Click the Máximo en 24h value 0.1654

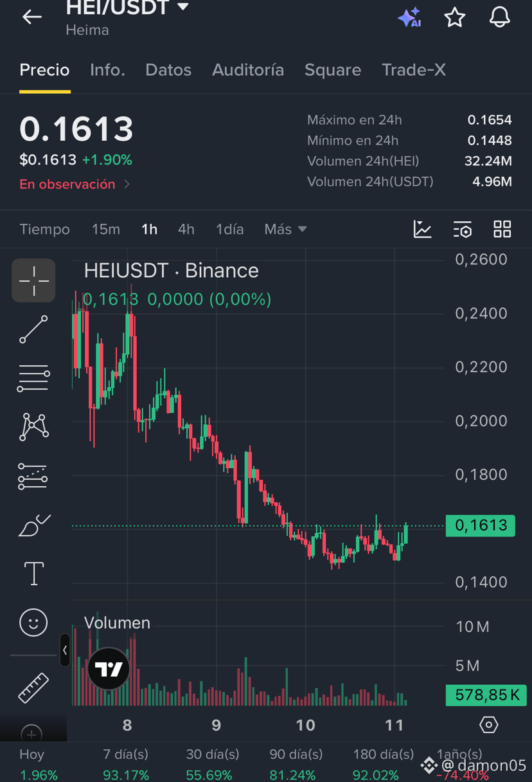(x=490, y=120)
